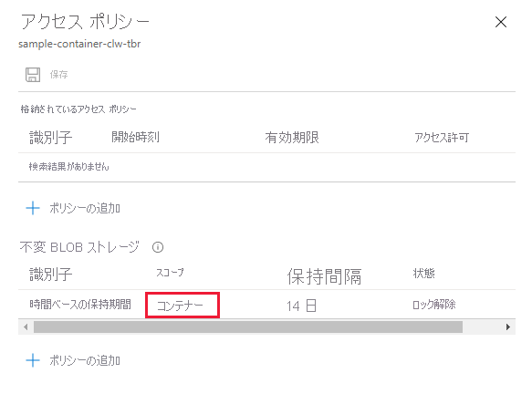
Task: Click the floppy disk save icon
Action: [33, 75]
